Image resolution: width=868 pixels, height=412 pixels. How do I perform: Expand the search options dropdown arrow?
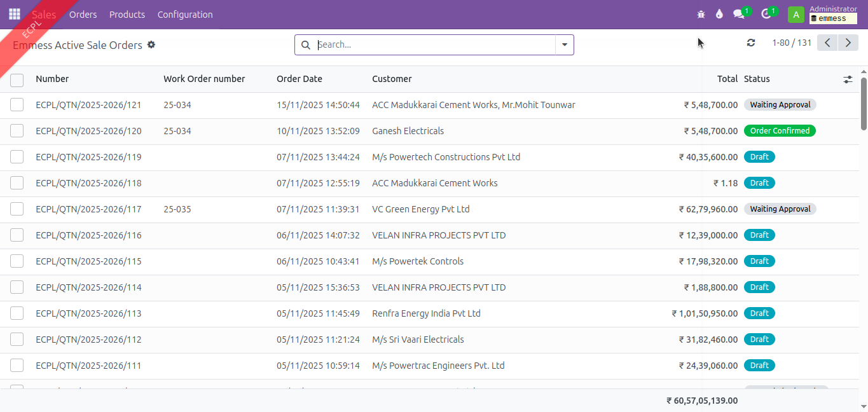tap(564, 45)
